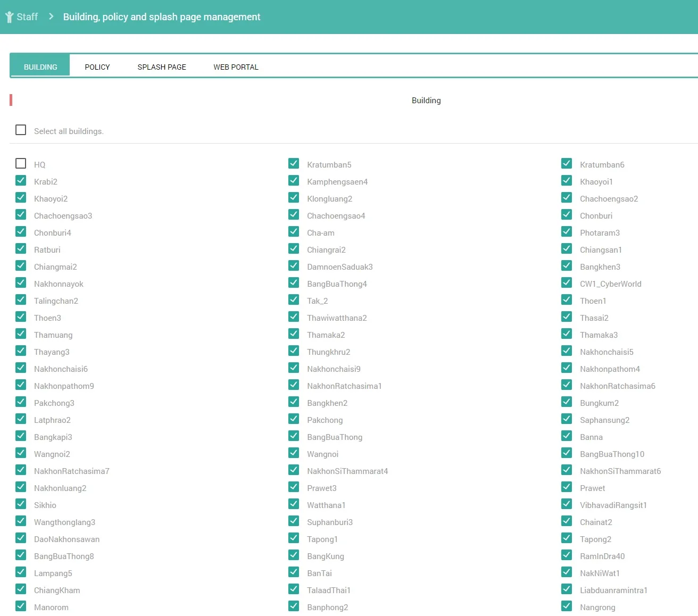Open the WEB PORTAL tab
698x616 pixels.
tap(236, 67)
